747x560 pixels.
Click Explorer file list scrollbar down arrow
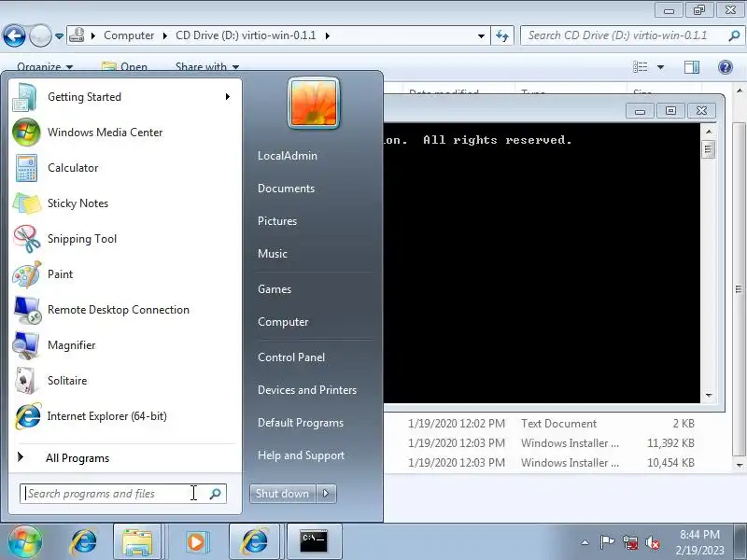tap(739, 465)
